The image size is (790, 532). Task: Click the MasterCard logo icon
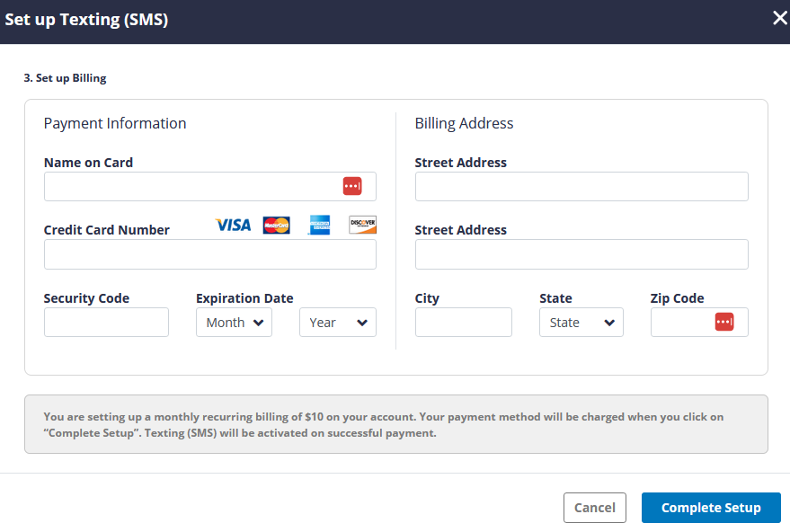[x=276, y=225]
